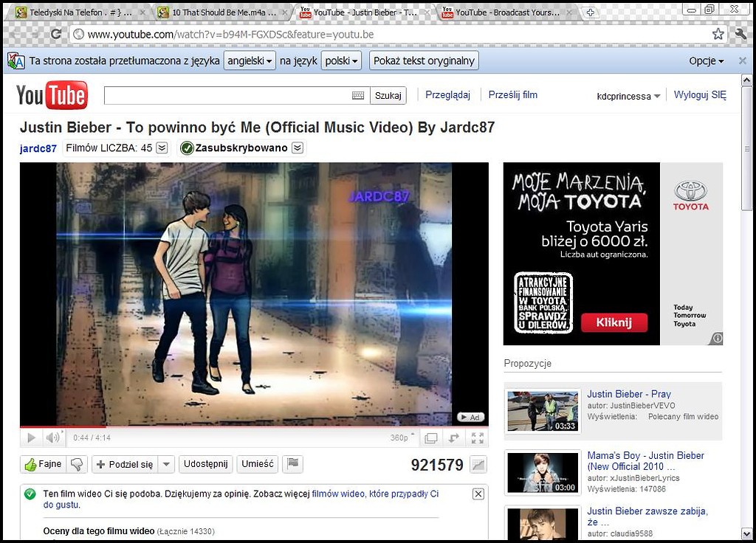Switch to the 10 That Should Be Me.m4a tab
This screenshot has width=756, height=543.
tap(223, 13)
